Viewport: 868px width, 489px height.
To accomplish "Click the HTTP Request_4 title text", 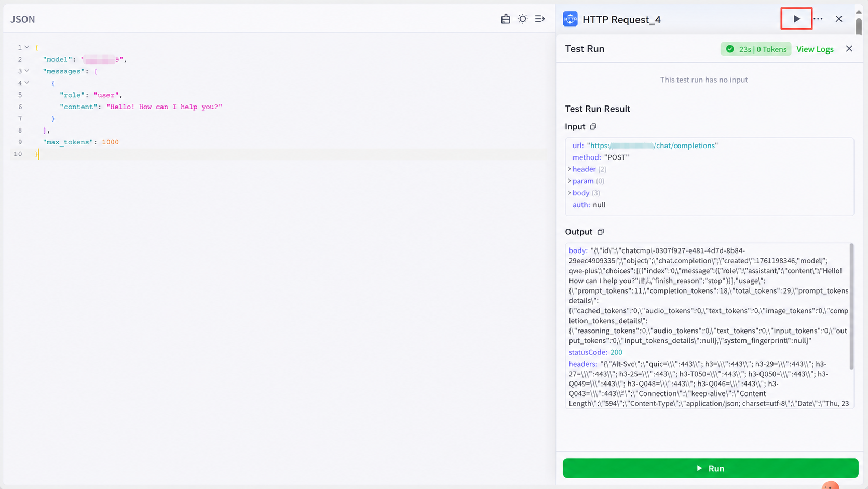I will click(621, 20).
